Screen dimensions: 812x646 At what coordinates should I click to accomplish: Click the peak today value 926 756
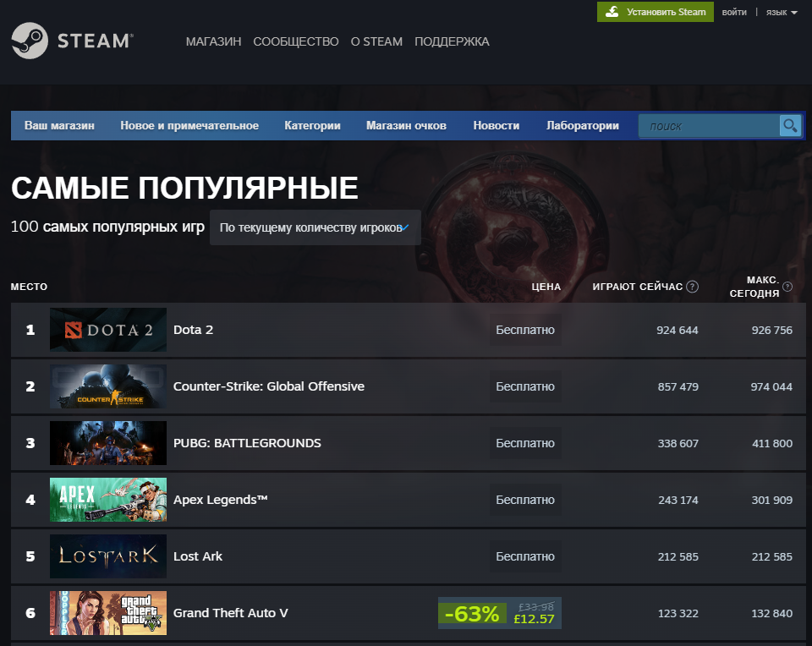(771, 331)
